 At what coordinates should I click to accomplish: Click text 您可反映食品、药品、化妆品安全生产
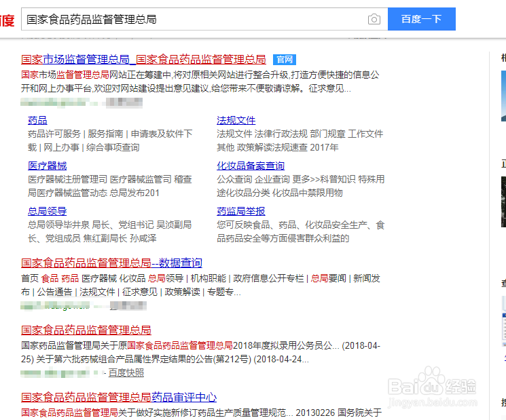coord(295,225)
